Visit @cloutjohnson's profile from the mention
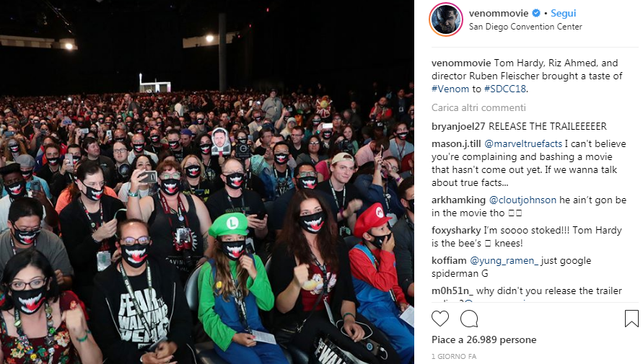This screenshot has width=643, height=364. pos(522,200)
